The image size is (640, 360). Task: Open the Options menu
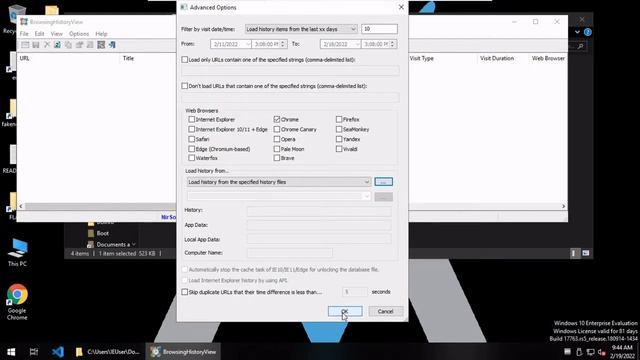click(x=79, y=34)
